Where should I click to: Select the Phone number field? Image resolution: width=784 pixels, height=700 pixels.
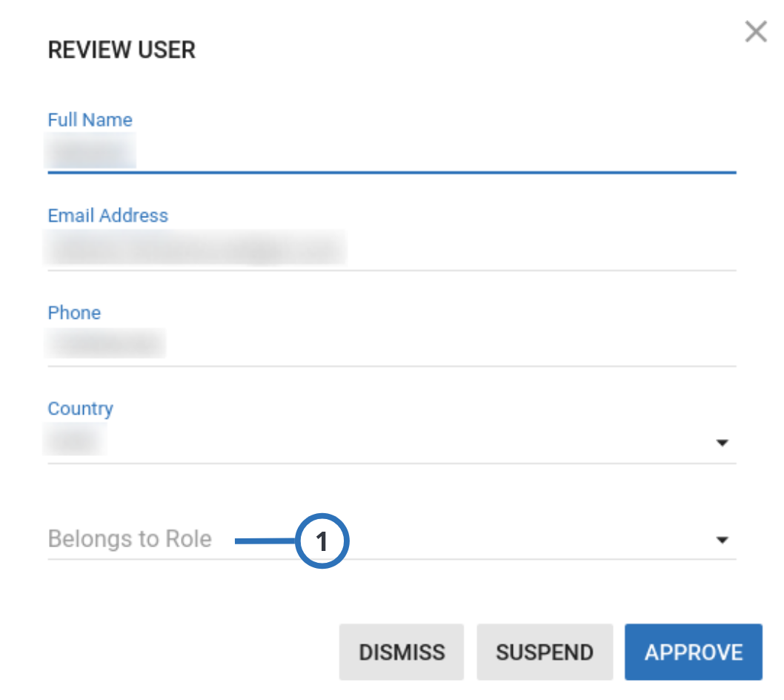296,344
